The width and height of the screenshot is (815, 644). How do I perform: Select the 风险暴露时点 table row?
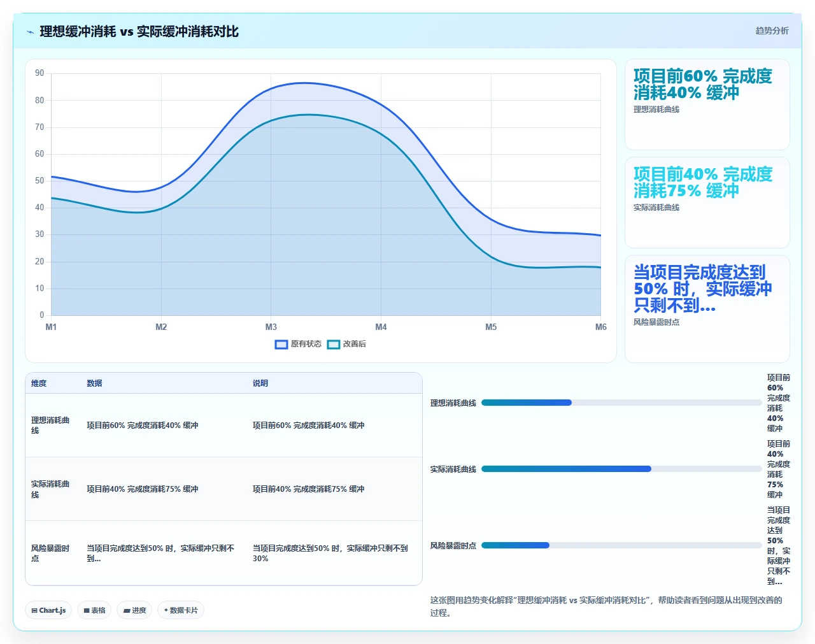223,553
